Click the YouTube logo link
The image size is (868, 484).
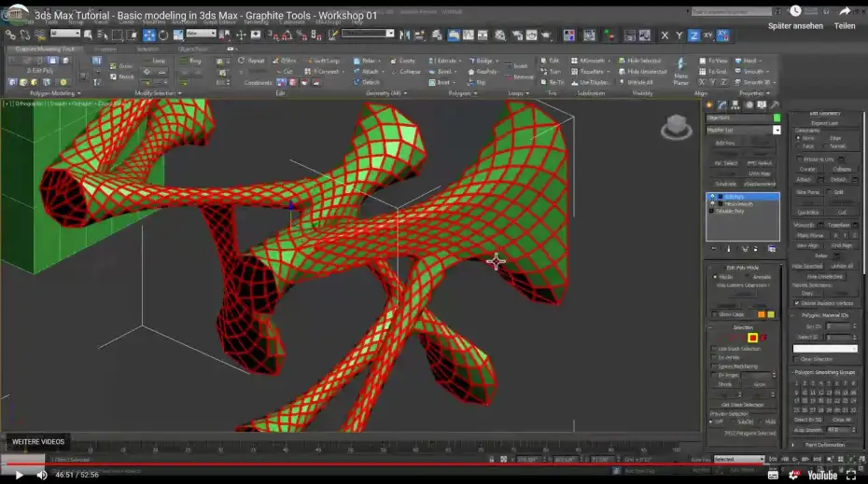pos(822,476)
